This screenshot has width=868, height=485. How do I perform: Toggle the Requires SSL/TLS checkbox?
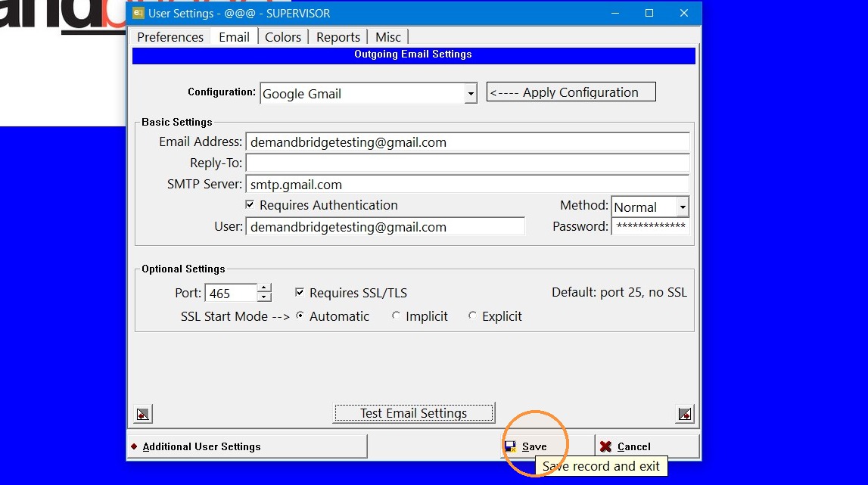tap(300, 292)
